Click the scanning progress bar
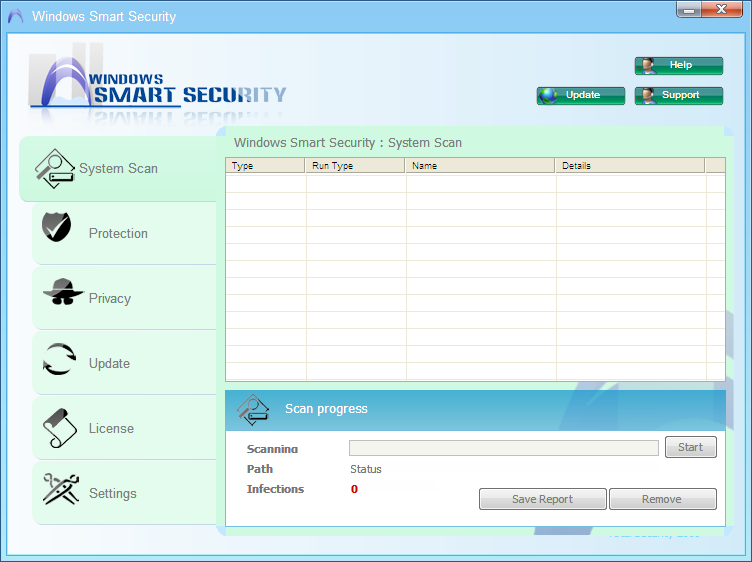 pos(504,448)
